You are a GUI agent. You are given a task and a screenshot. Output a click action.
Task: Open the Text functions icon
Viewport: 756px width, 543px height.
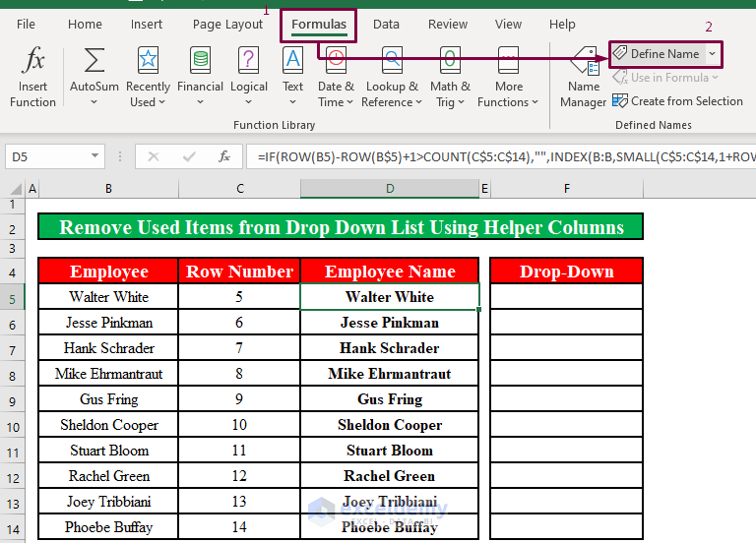(292, 60)
